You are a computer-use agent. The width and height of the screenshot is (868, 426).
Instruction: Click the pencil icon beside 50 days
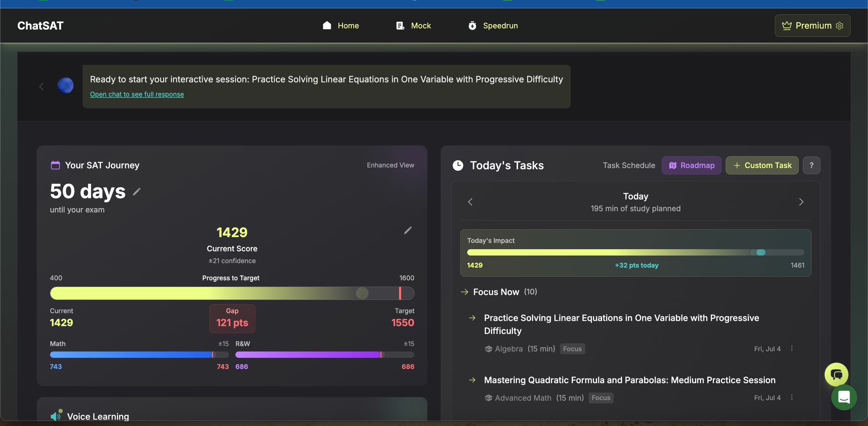pyautogui.click(x=136, y=192)
